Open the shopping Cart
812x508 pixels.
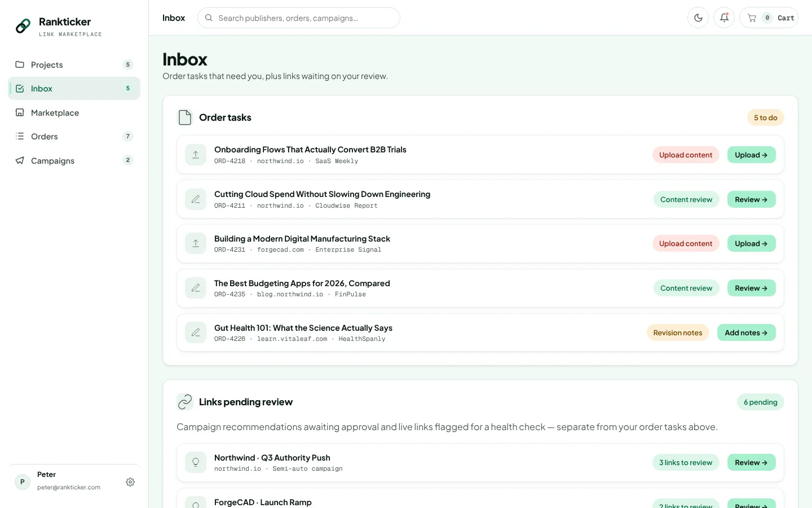pyautogui.click(x=769, y=17)
